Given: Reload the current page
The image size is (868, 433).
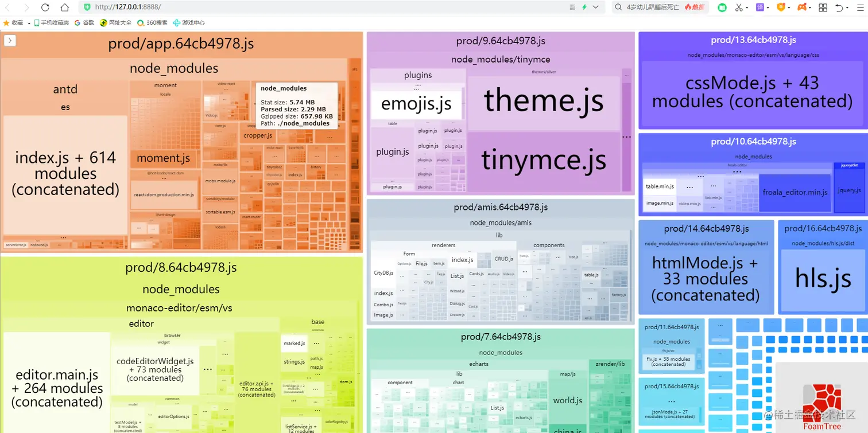Looking at the screenshot, I should coord(45,7).
